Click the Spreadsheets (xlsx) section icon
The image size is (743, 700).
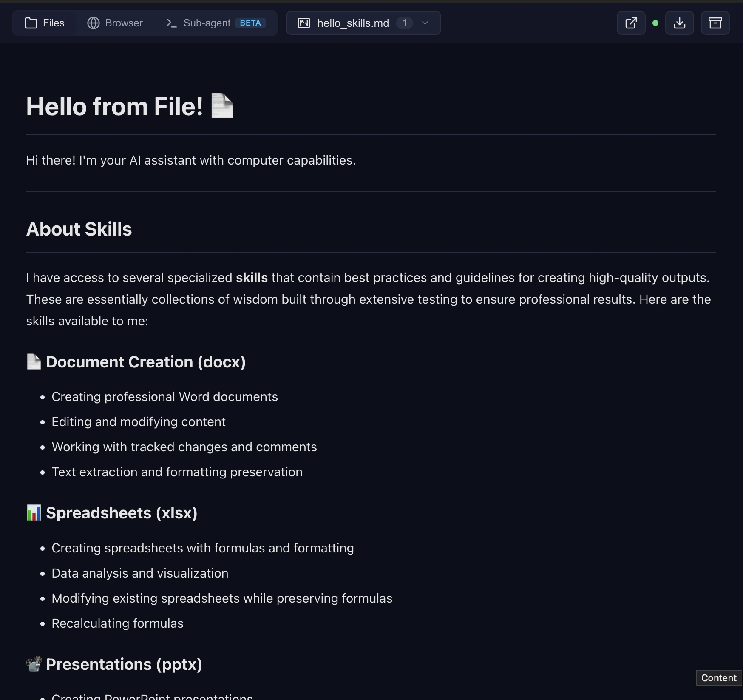(x=33, y=513)
